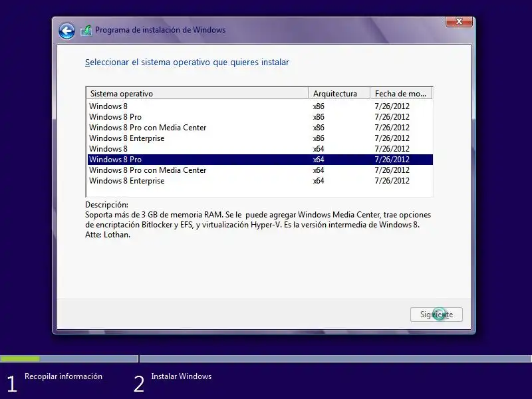Click the Windows setup program icon
The image size is (532, 399).
[86, 31]
